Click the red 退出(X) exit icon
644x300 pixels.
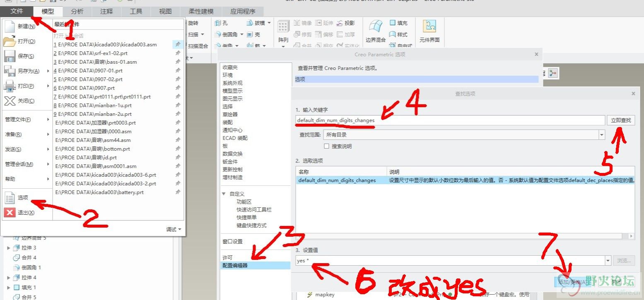pos(9,213)
